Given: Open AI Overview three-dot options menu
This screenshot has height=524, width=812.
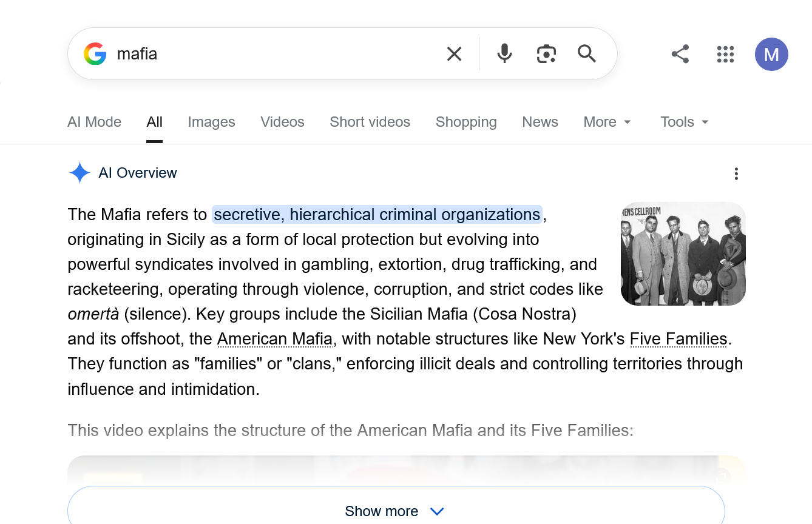Looking at the screenshot, I should pyautogui.click(x=736, y=174).
